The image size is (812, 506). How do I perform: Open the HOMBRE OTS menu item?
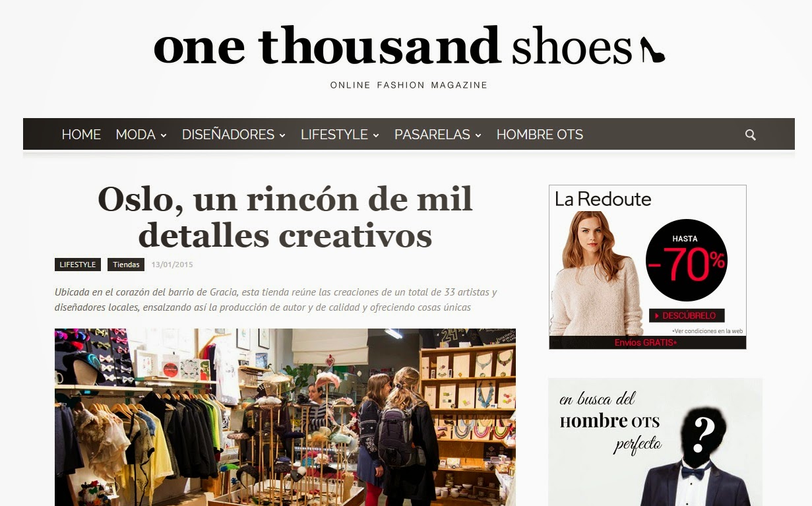(x=540, y=135)
